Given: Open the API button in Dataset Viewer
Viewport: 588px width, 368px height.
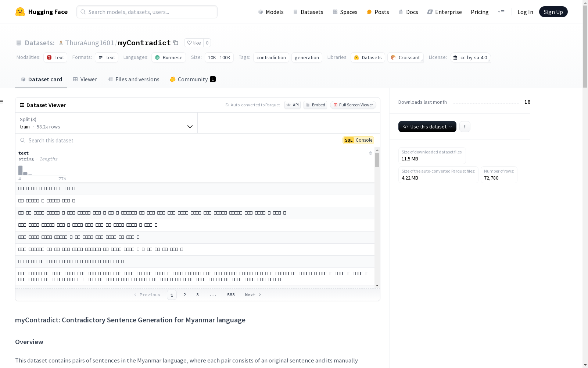Looking at the screenshot, I should [x=293, y=105].
